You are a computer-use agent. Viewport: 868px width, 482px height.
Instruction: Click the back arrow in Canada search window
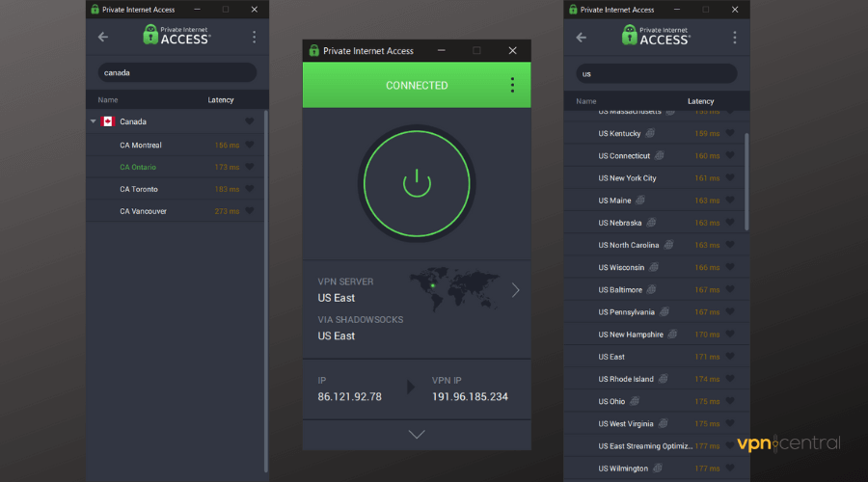[x=103, y=38]
